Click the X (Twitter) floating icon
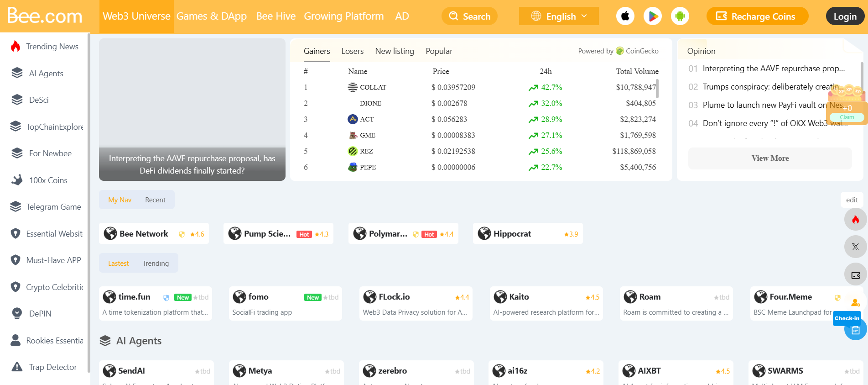Image resolution: width=868 pixels, height=385 pixels. (855, 247)
